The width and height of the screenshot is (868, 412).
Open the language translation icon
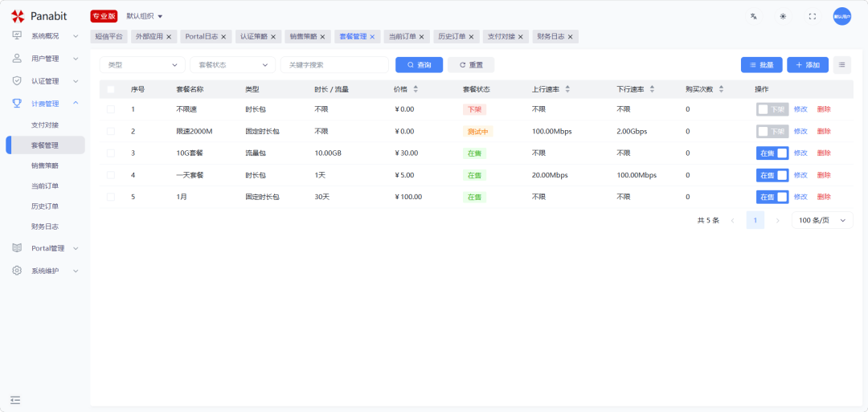click(753, 17)
